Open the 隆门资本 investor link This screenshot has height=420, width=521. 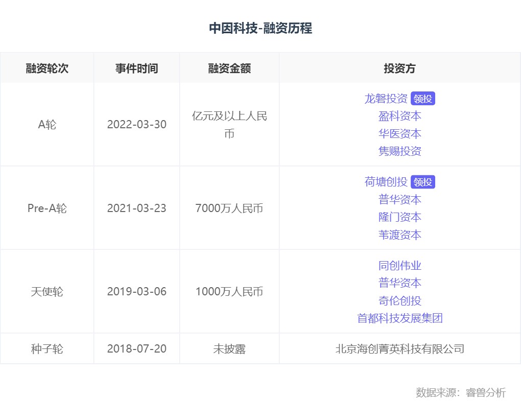click(x=399, y=217)
